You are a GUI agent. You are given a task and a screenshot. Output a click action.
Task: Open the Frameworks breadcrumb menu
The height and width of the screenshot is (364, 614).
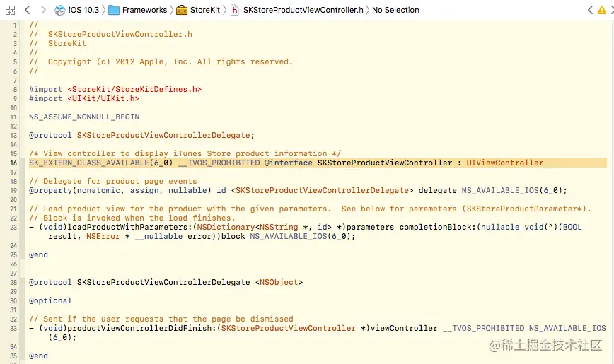click(x=144, y=10)
